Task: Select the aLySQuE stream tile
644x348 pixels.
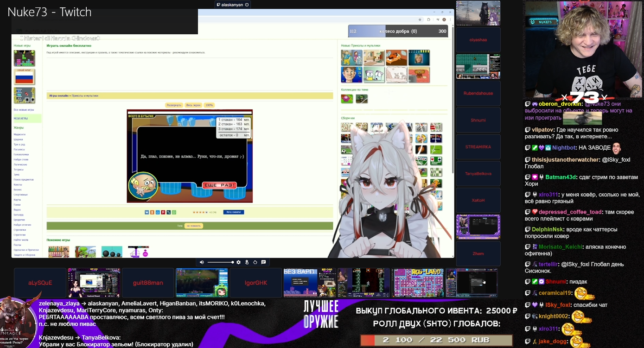Action: [x=40, y=283]
